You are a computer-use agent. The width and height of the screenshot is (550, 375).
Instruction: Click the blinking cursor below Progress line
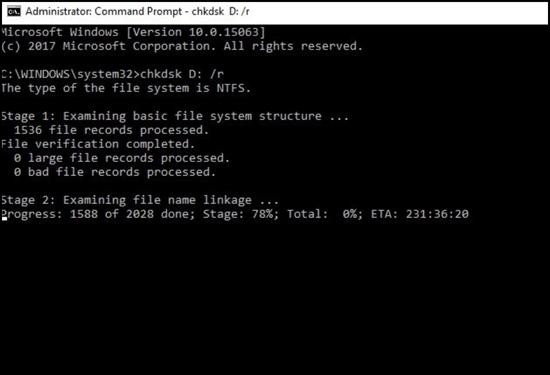(4, 219)
